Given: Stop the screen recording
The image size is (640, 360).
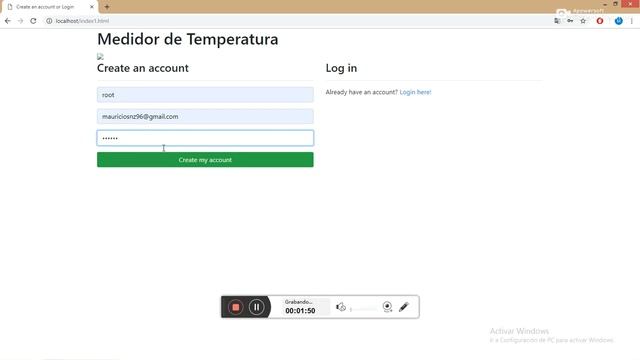Looking at the screenshot, I should [x=236, y=307].
